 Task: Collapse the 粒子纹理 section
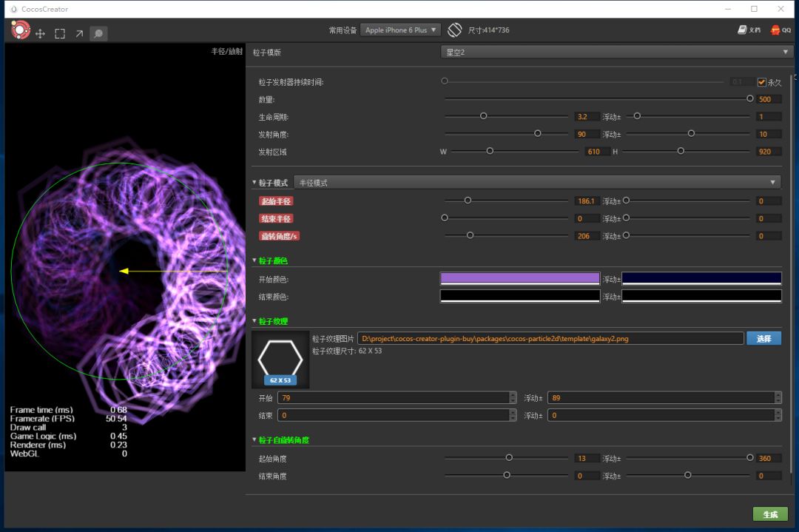[255, 322]
